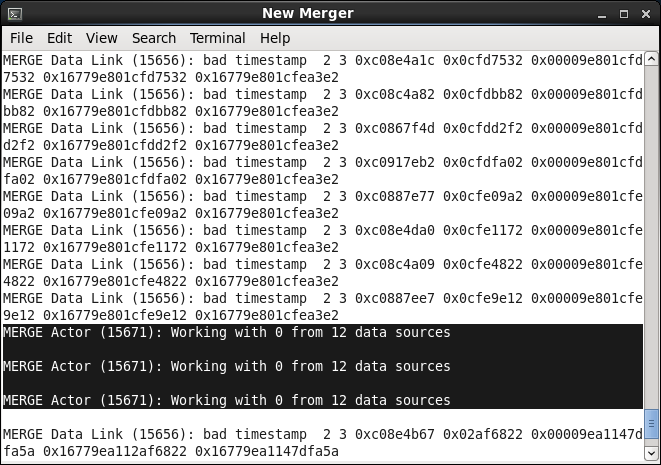Screen dimensions: 661x465
Task: Close the New Merger terminal window
Action: tap(644, 13)
